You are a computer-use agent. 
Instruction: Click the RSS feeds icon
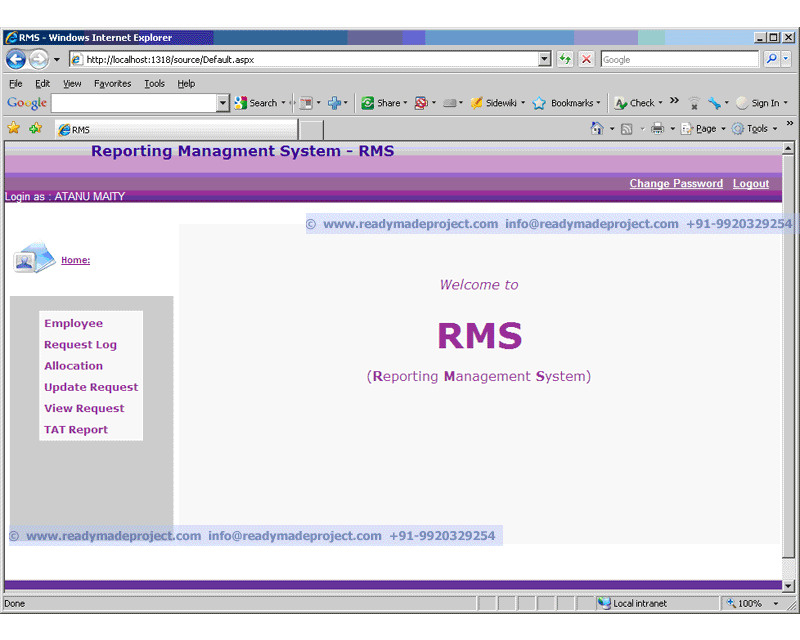click(x=627, y=129)
